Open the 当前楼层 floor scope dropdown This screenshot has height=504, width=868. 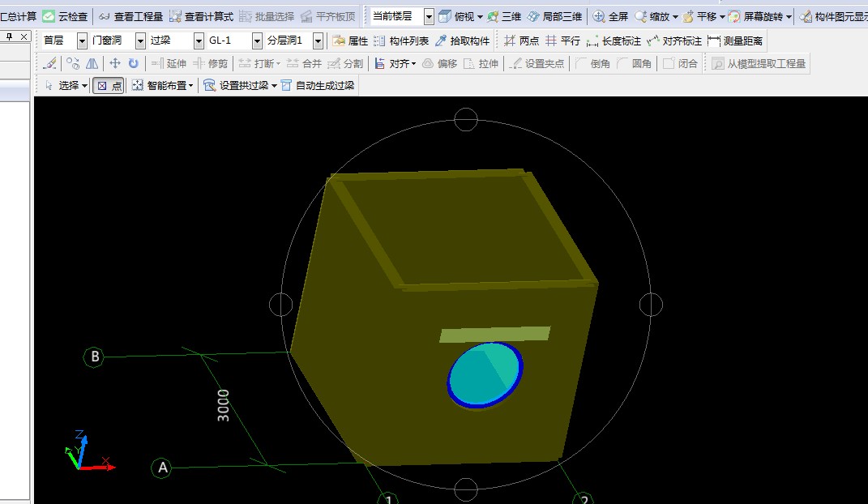click(429, 16)
